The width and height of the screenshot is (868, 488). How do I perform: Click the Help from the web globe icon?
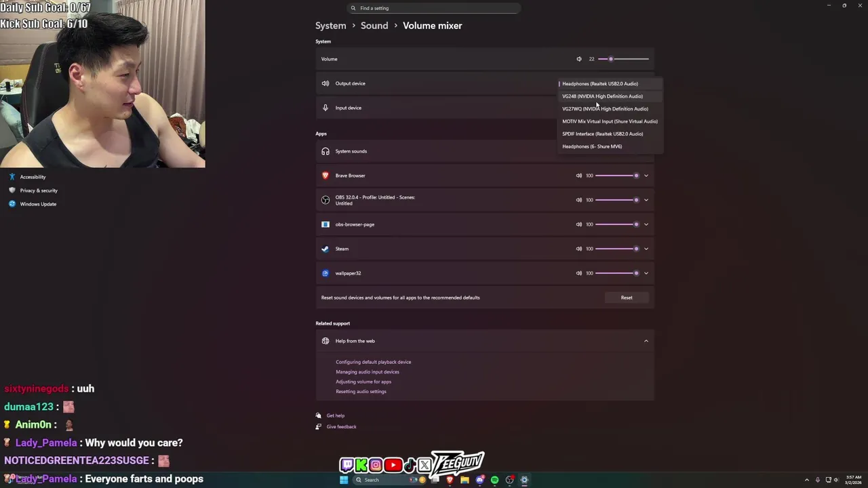(325, 341)
